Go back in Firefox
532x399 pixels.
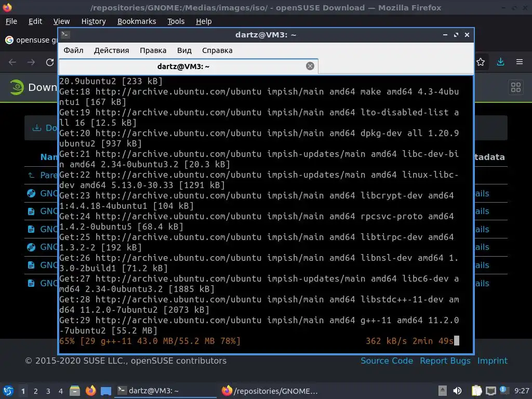click(x=12, y=62)
